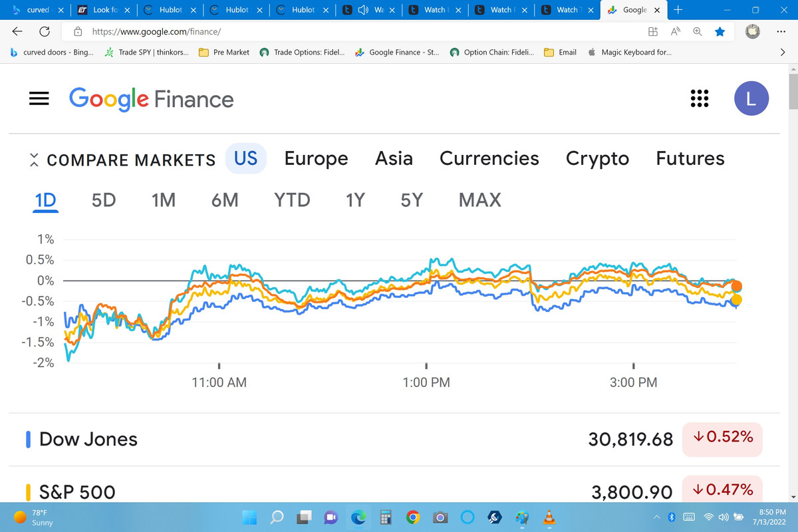
Task: Open the Pre Market favorites folder
Action: [x=224, y=52]
